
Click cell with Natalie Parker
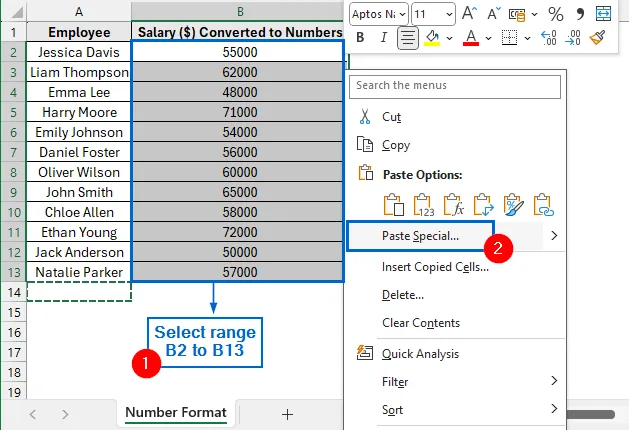coord(79,272)
